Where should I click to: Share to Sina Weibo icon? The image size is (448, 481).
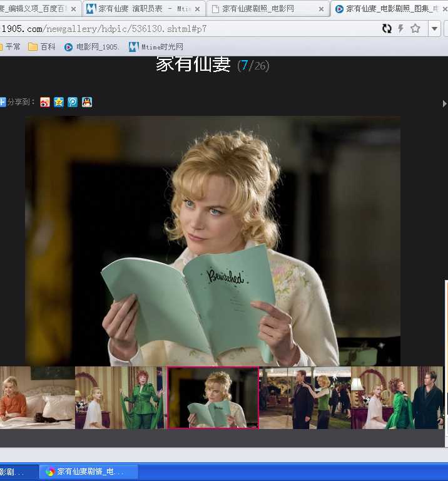pos(45,102)
